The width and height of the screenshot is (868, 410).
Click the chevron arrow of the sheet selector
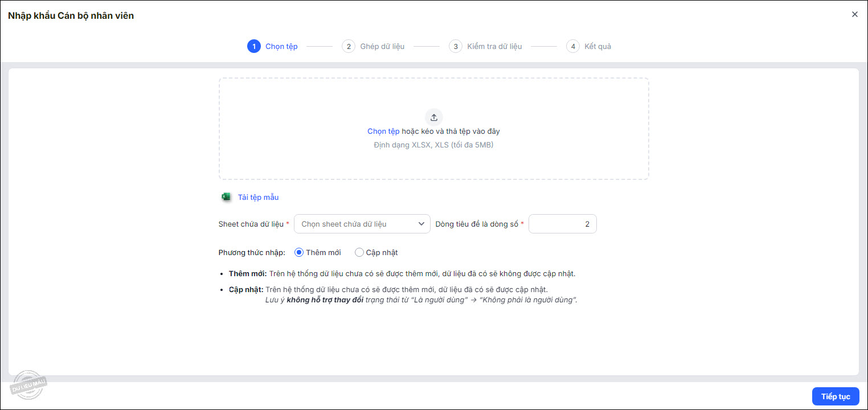click(x=421, y=224)
